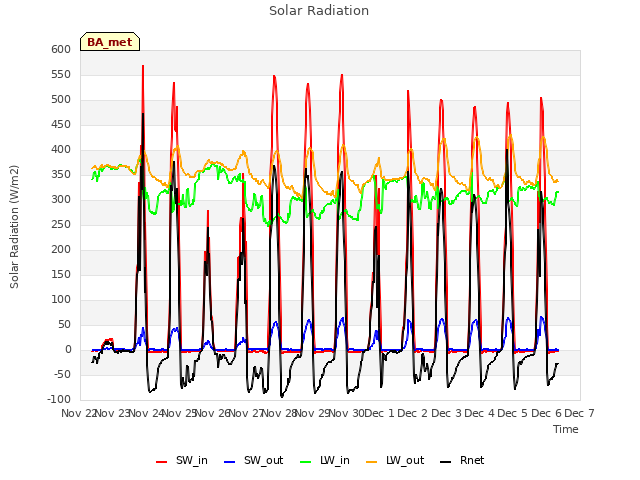Toggle the LW_out legend entry

[x=395, y=460]
